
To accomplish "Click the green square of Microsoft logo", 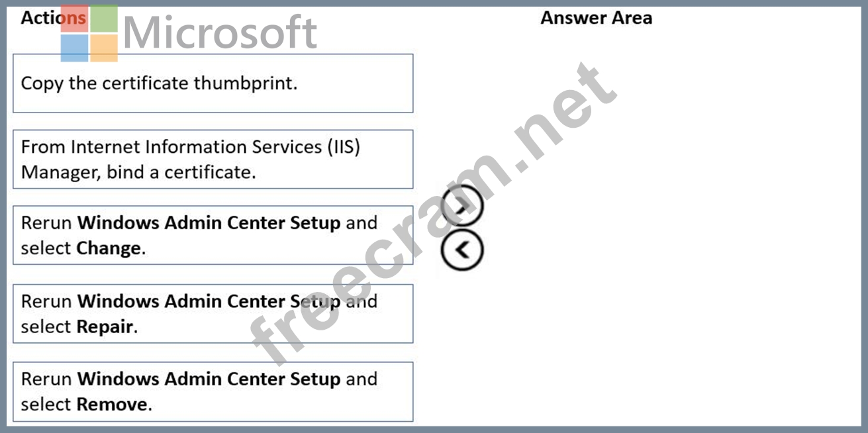I will 104,19.
